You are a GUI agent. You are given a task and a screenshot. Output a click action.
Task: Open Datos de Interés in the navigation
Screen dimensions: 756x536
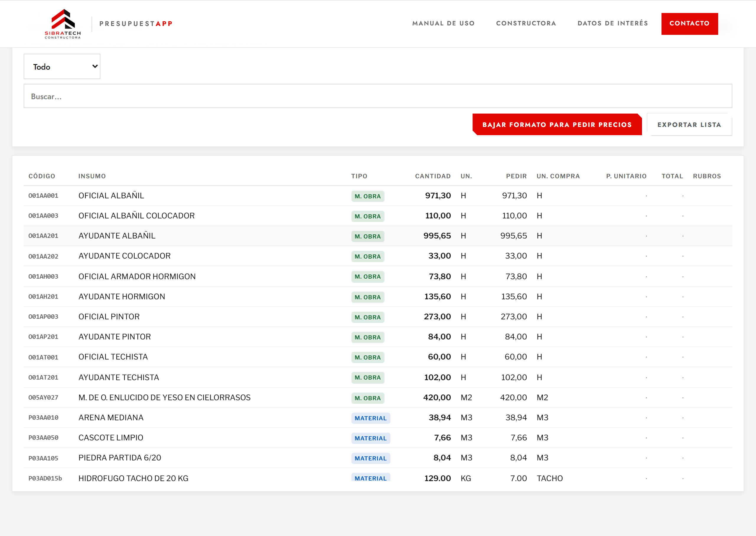click(x=613, y=23)
